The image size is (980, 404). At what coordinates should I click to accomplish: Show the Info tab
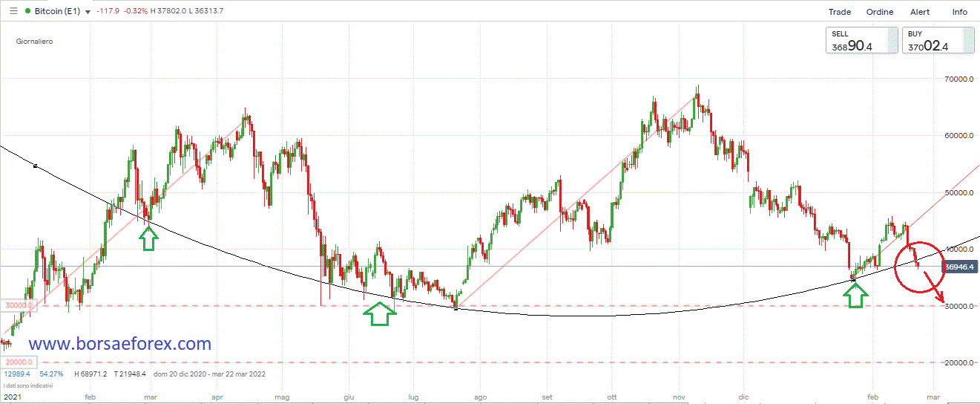pyautogui.click(x=960, y=12)
